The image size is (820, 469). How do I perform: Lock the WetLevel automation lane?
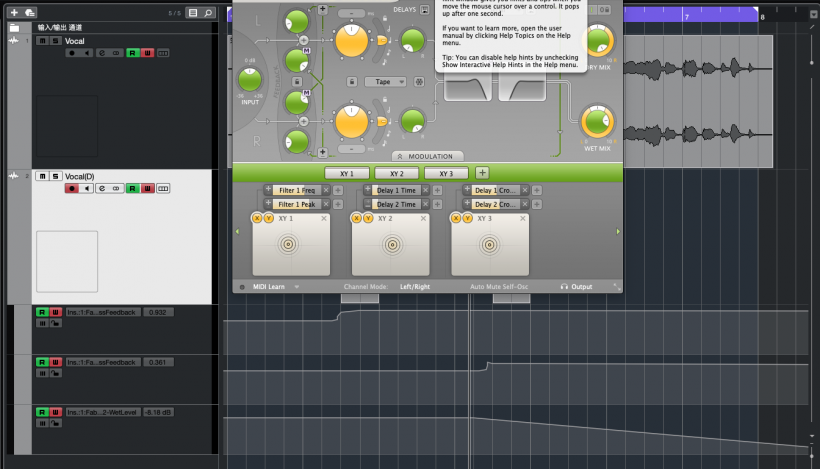pos(55,423)
